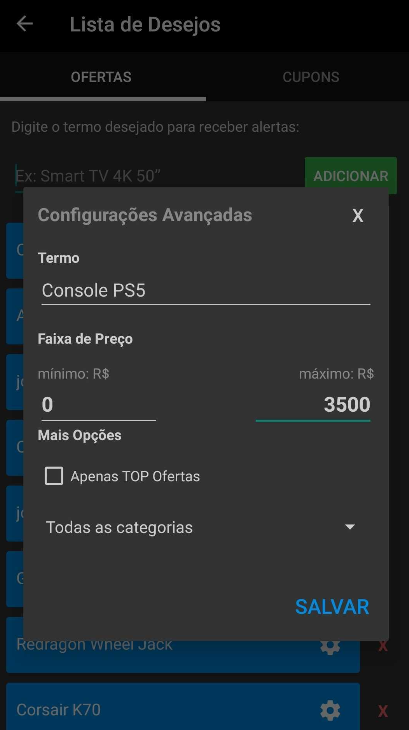
Task: Close the Configurações Avançadas dialog with X
Action: (357, 216)
